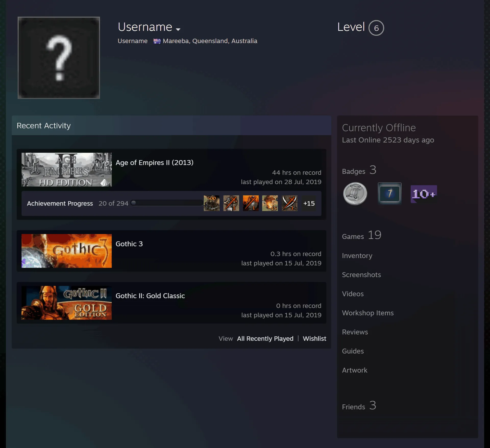This screenshot has width=490, height=448.
Task: Open the Friends 3 list
Action: [x=359, y=406]
